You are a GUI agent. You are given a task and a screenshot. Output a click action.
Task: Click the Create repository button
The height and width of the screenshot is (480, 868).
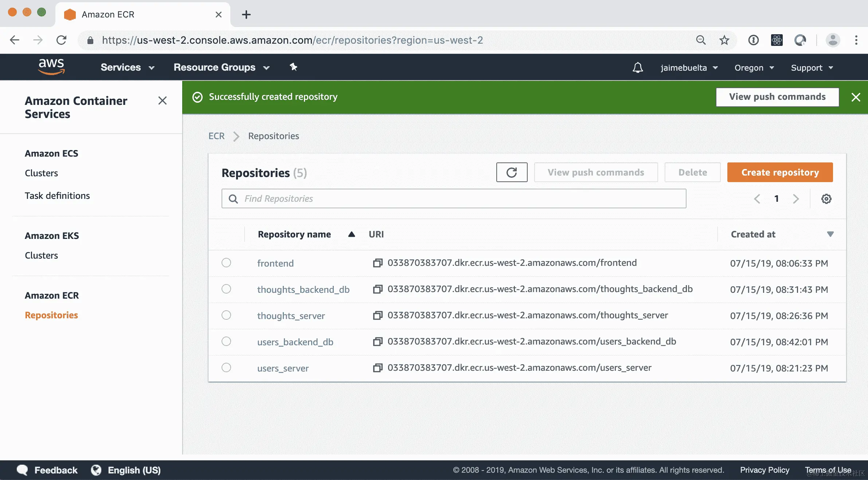point(780,172)
